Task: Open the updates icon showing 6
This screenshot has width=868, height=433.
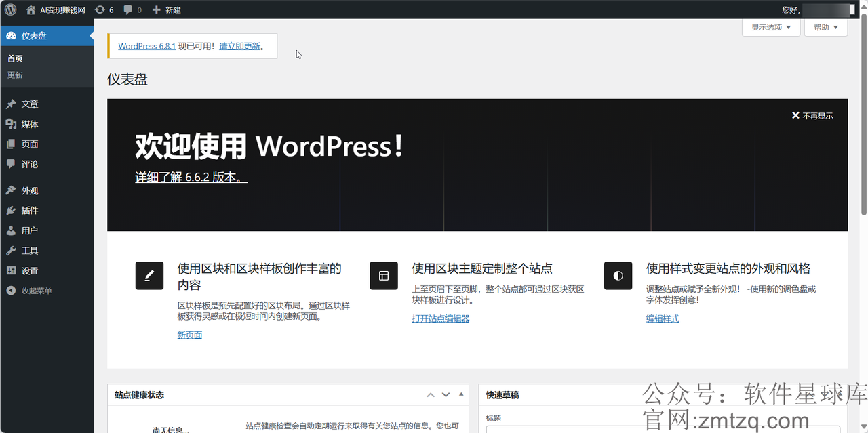Action: [100, 9]
